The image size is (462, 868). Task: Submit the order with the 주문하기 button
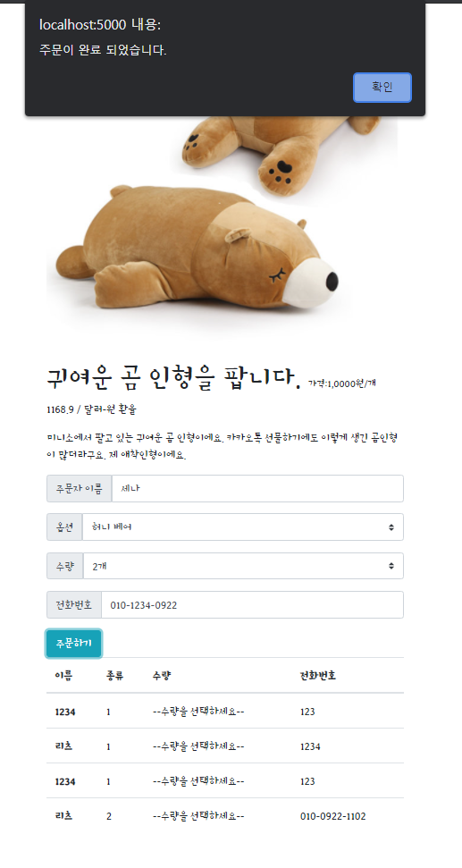pyautogui.click(x=73, y=644)
